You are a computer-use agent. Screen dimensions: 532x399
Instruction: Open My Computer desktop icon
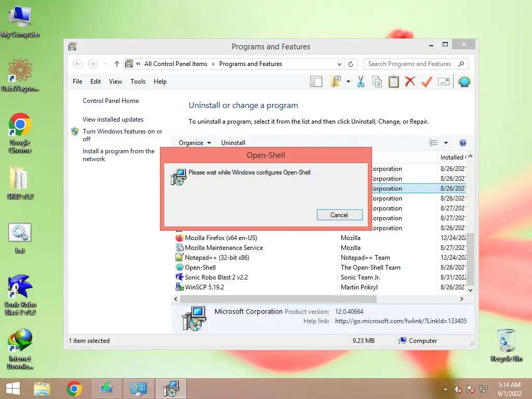click(20, 22)
